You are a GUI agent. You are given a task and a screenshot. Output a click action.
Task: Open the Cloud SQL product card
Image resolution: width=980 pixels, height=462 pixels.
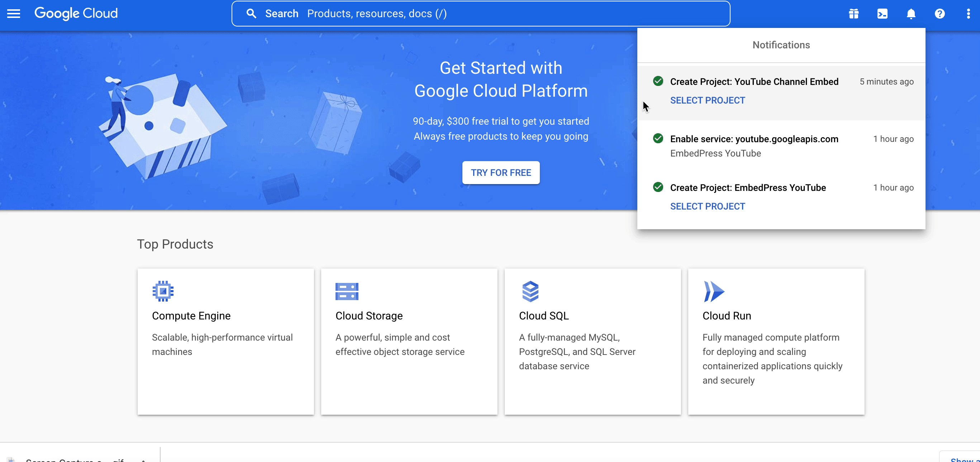pyautogui.click(x=593, y=341)
